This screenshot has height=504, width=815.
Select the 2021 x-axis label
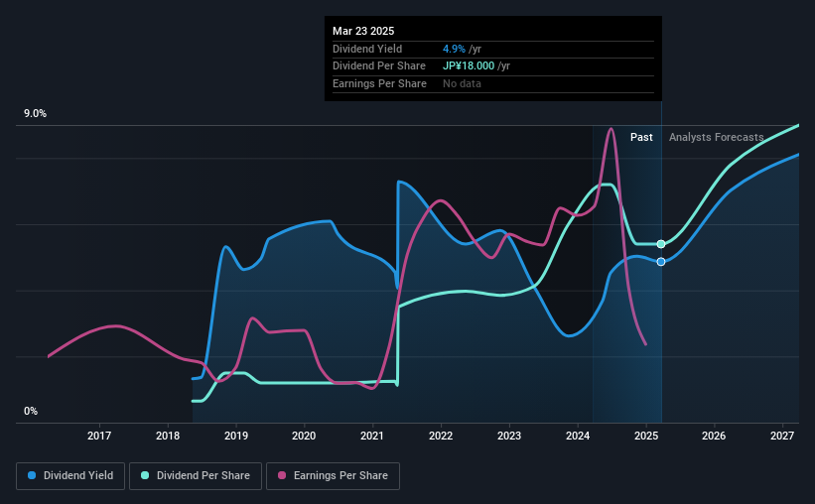point(372,436)
